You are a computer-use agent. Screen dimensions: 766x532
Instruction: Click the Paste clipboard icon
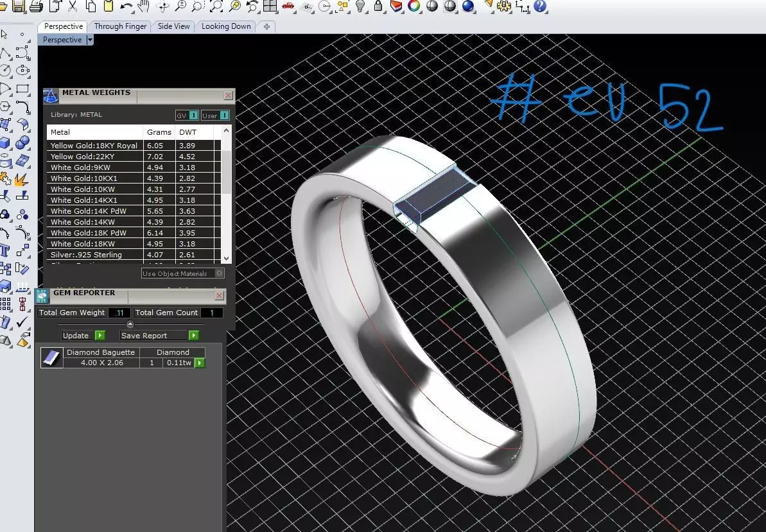click(109, 6)
